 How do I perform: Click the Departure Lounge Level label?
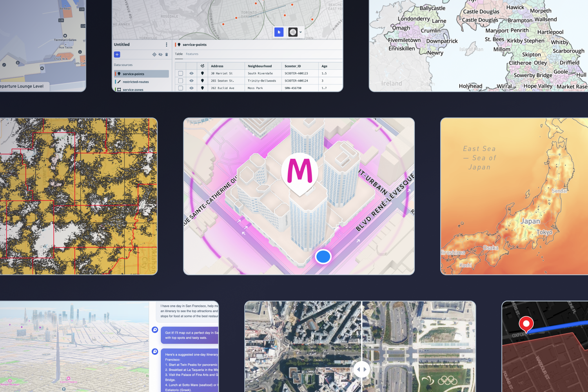click(x=22, y=86)
